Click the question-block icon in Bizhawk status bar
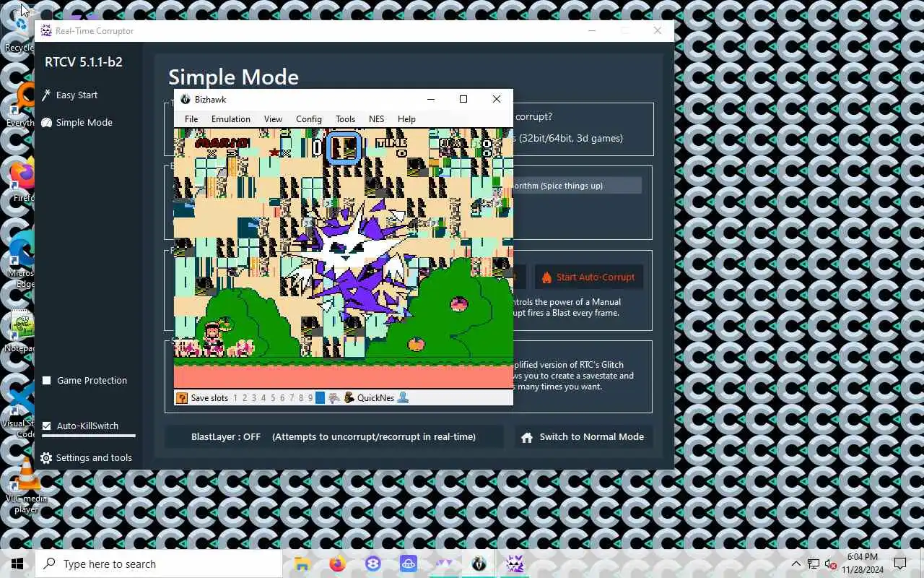Screen dimensions: 924x578 pyautogui.click(x=182, y=397)
